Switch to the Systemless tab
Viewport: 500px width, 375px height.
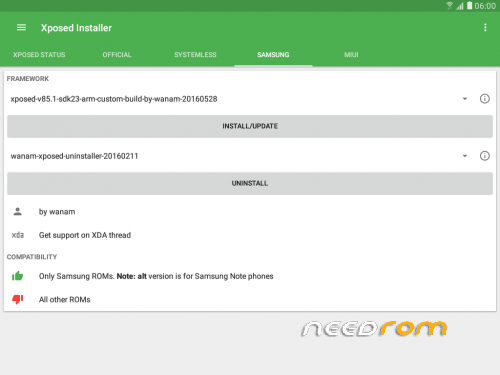(x=195, y=55)
